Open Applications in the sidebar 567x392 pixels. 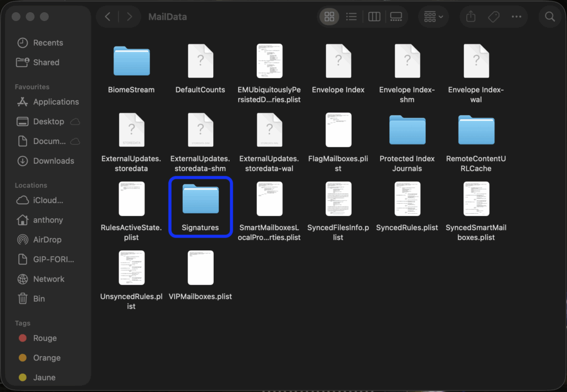[55, 102]
